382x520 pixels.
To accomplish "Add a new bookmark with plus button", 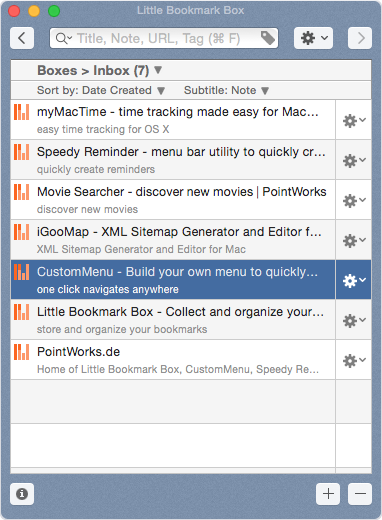I will (328, 494).
